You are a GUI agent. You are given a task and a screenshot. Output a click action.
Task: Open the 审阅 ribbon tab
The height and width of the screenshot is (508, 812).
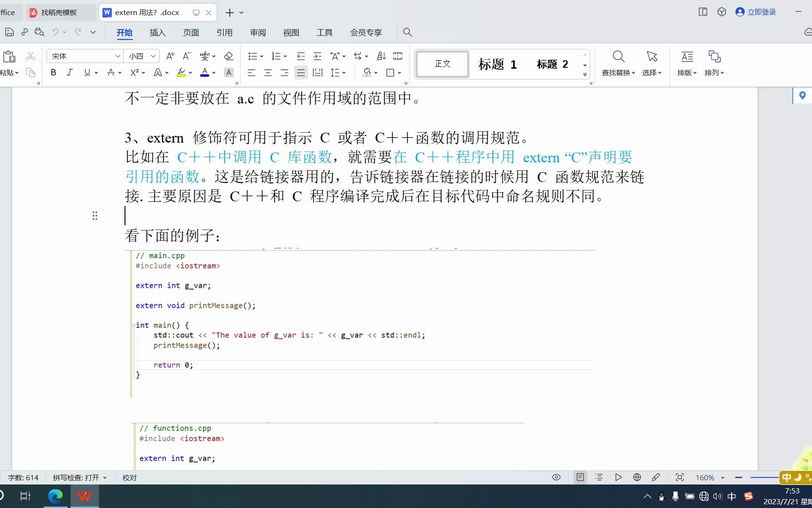(258, 32)
